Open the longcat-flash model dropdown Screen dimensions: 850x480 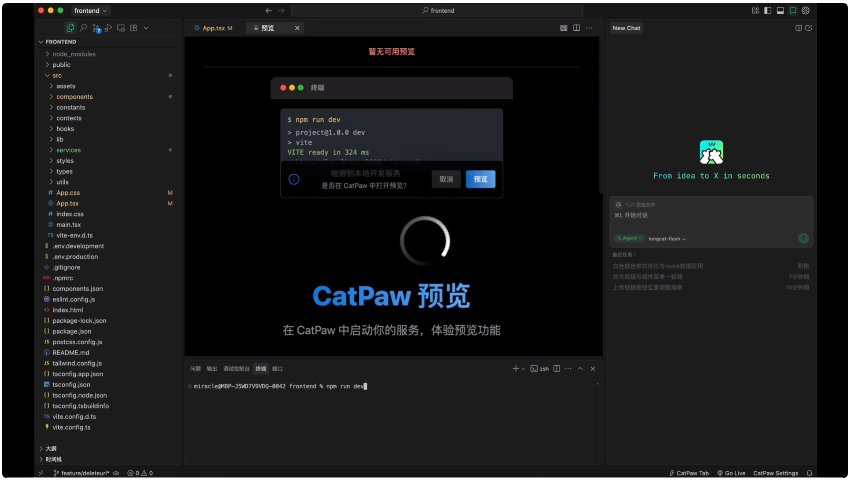coord(667,239)
